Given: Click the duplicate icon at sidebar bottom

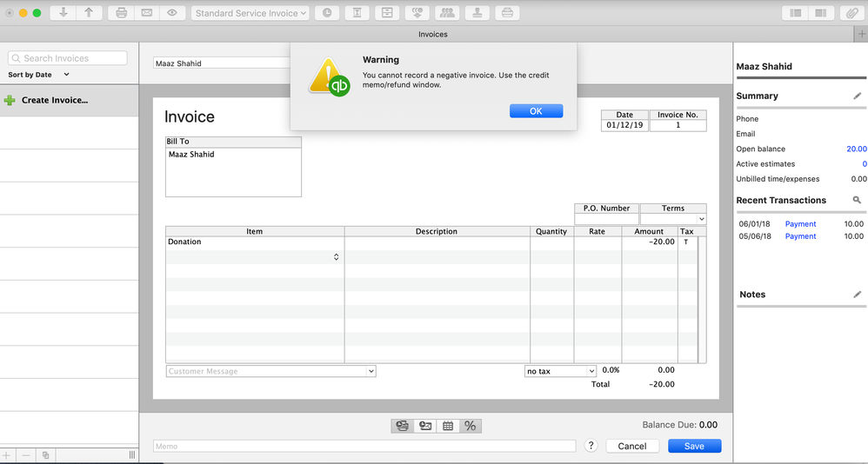Looking at the screenshot, I should pos(45,455).
